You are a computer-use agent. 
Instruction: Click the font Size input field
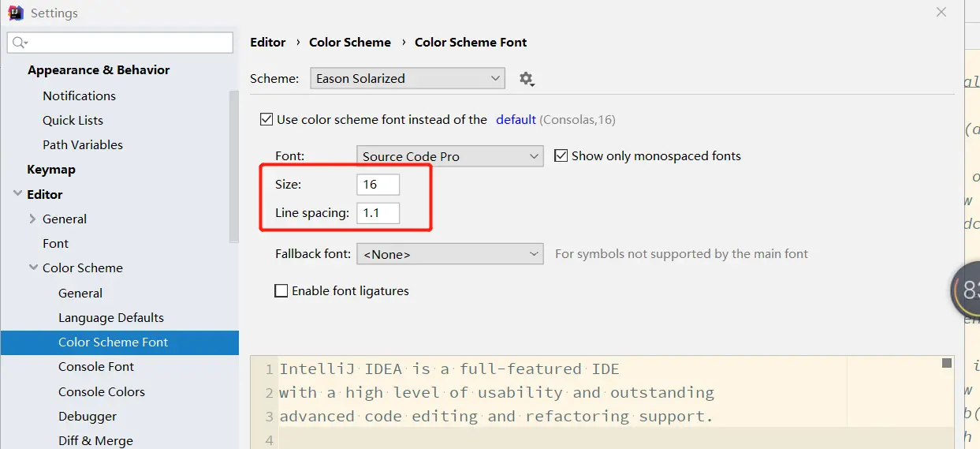(378, 185)
